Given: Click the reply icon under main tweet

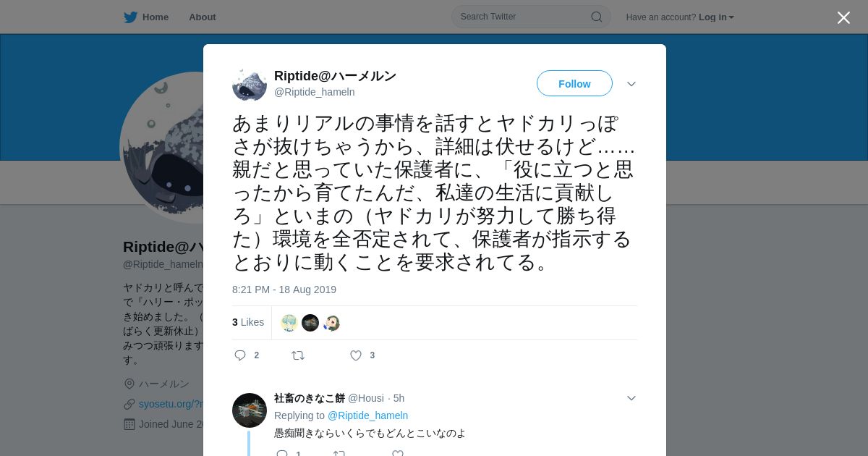Looking at the screenshot, I should pos(240,355).
